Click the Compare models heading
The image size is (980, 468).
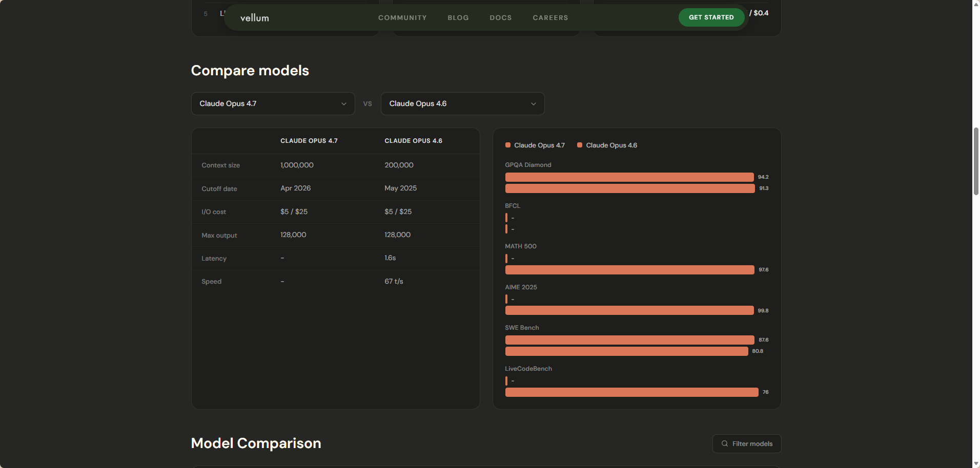coord(250,71)
